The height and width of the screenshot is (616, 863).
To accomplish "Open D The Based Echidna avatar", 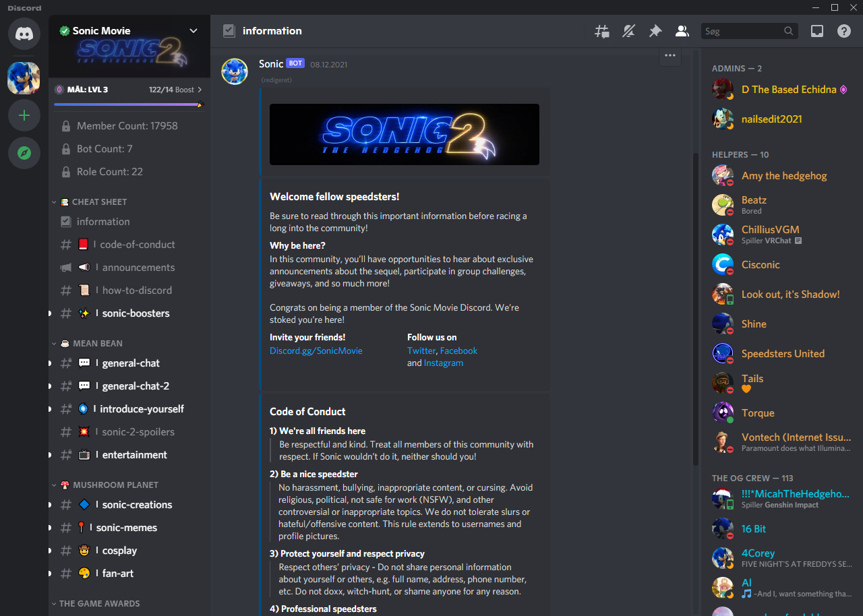I will click(x=723, y=89).
